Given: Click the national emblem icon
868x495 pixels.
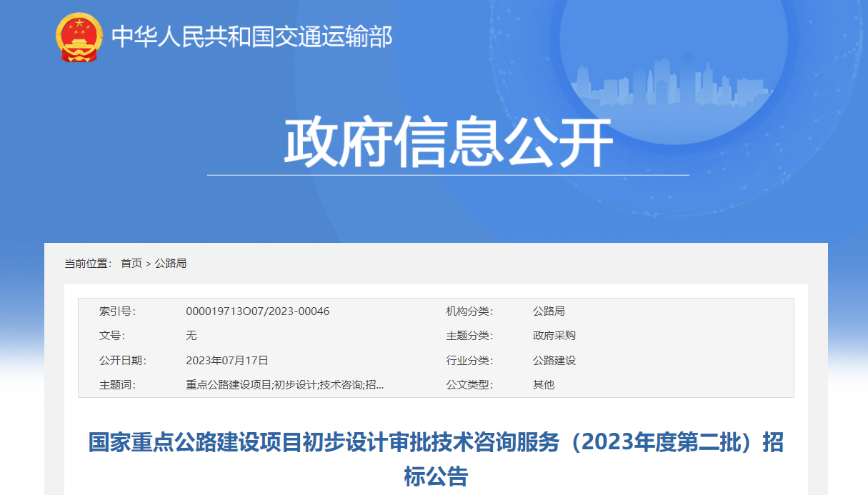Looking at the screenshot, I should pyautogui.click(x=79, y=36).
